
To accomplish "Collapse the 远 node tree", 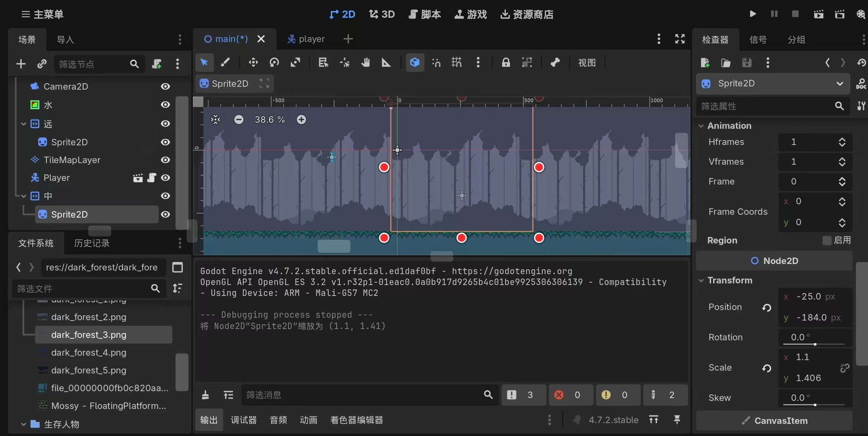I will [23, 124].
